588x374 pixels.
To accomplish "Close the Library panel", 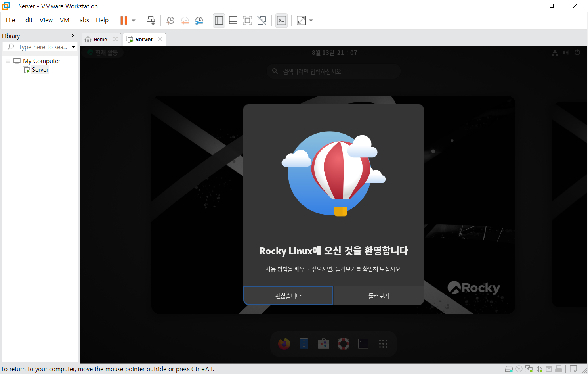I will click(73, 36).
